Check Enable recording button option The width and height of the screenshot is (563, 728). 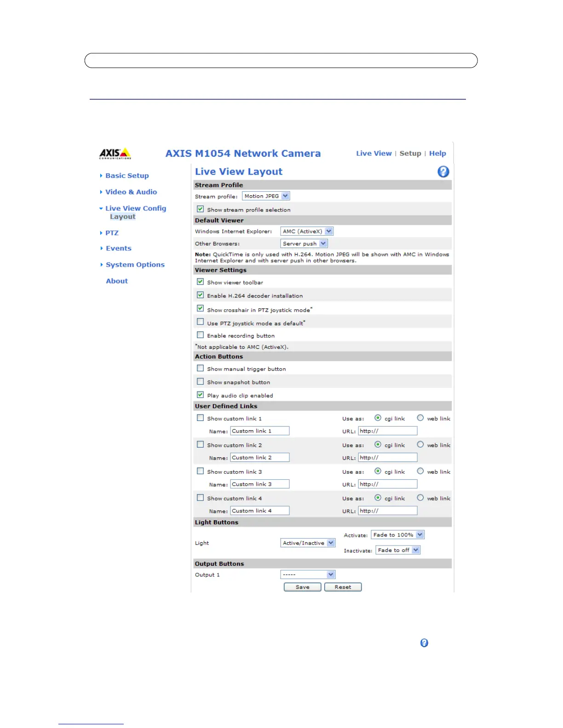click(200, 335)
